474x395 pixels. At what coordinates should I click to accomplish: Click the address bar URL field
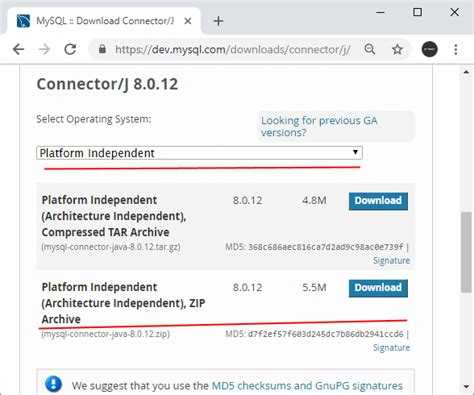tap(232, 50)
